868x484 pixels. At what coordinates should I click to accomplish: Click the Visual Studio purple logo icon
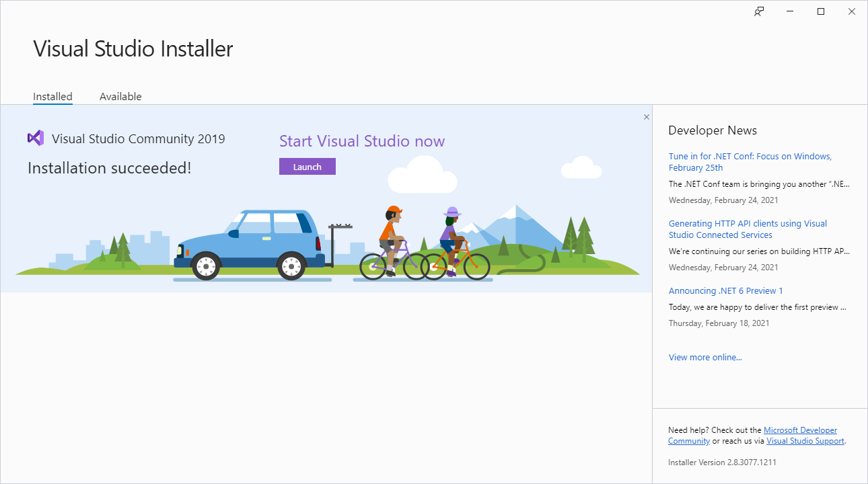(36, 138)
